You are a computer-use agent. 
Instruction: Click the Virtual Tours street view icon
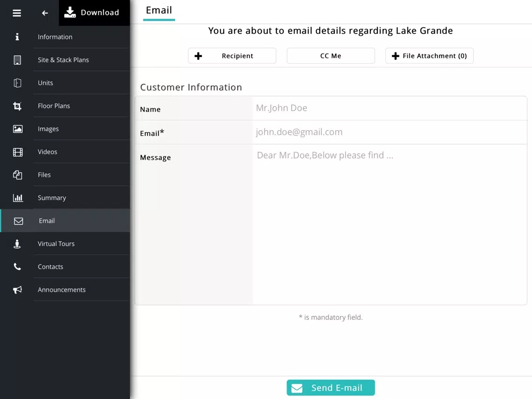(17, 244)
